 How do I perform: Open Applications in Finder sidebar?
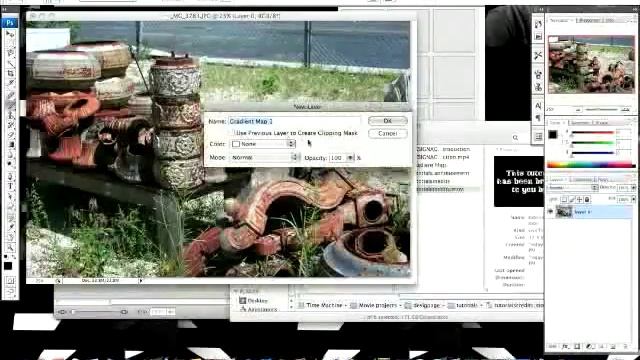tap(259, 310)
